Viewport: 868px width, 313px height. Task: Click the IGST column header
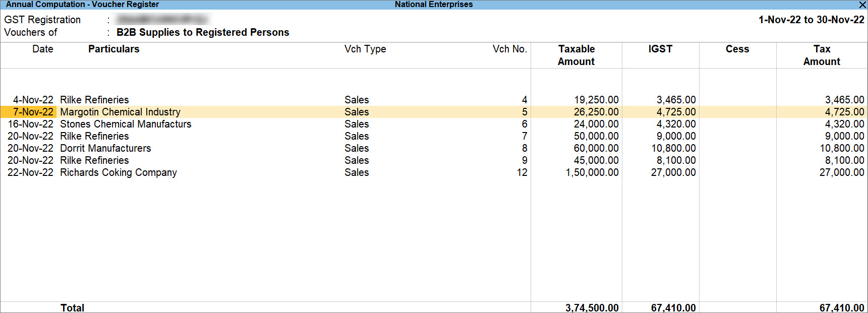pos(661,49)
